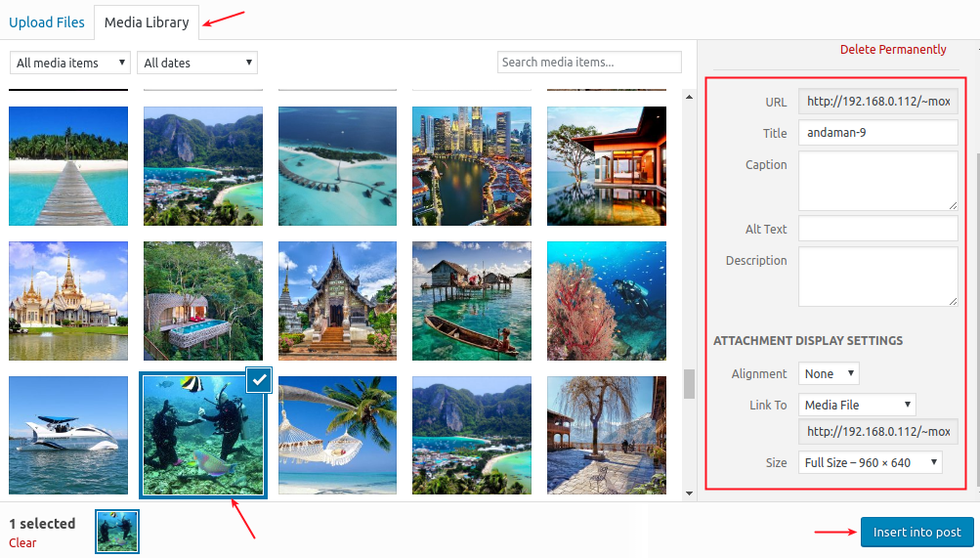Click the selected image preview in bottom bar

(x=117, y=532)
